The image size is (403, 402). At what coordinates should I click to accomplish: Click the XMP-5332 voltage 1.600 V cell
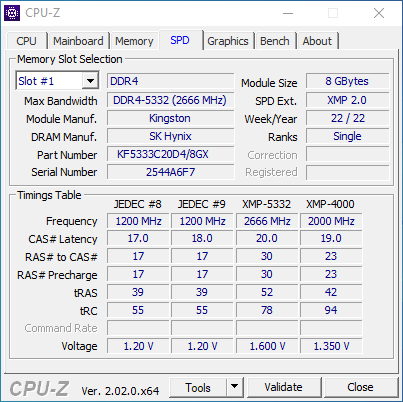267,346
